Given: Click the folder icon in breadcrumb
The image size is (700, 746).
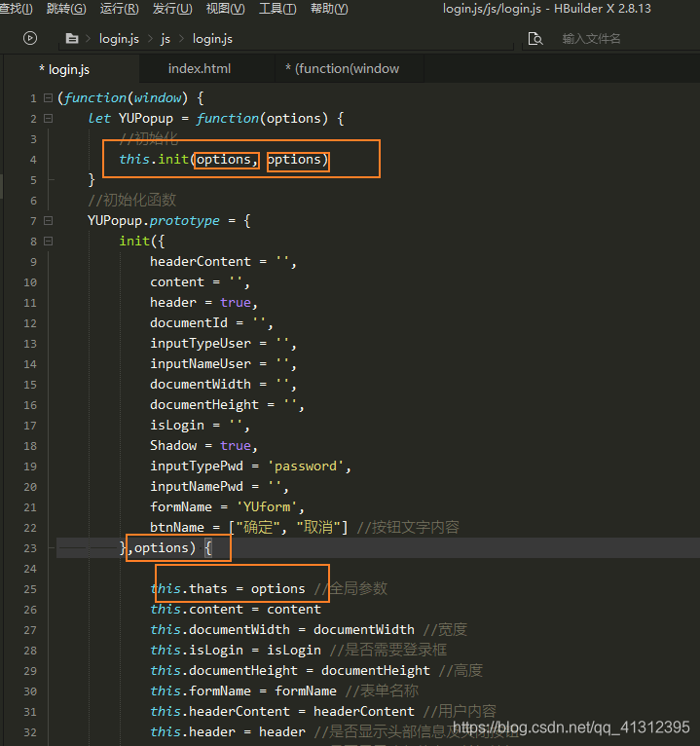Looking at the screenshot, I should point(72,39).
